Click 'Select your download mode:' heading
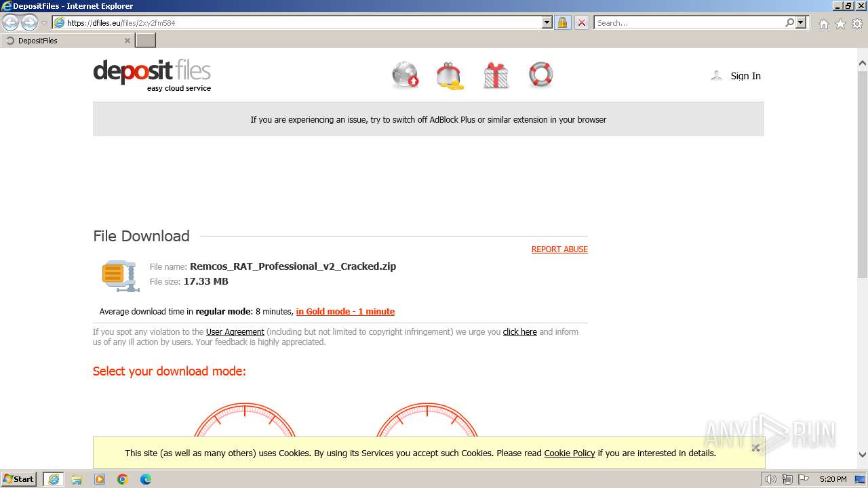 [170, 371]
